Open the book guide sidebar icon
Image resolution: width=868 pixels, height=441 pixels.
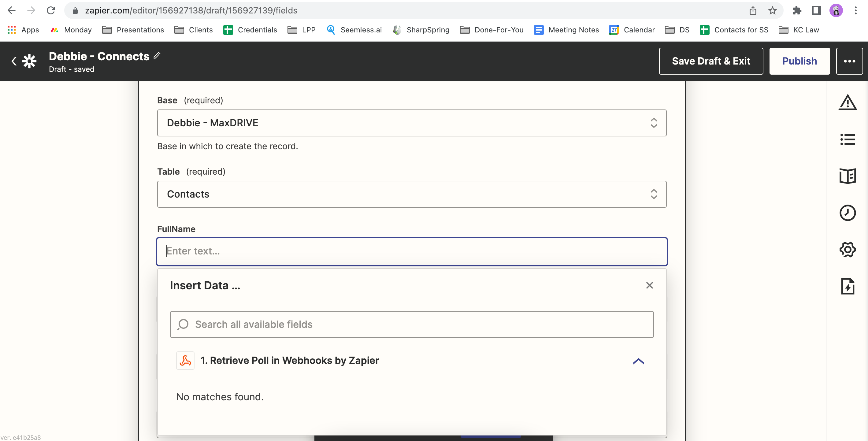[x=848, y=176]
